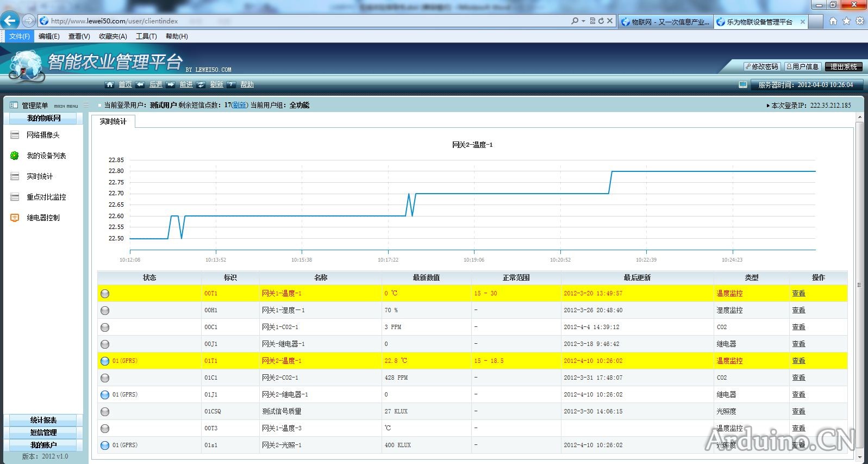Click the 帮助 link in platform navigation bar
The width and height of the screenshot is (868, 464).
tap(247, 84)
